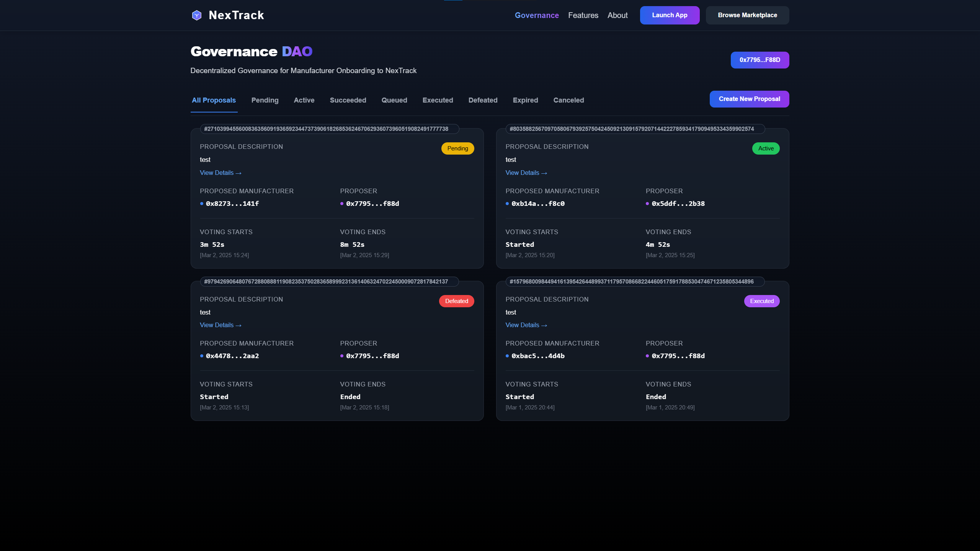Image resolution: width=980 pixels, height=551 pixels.
Task: Open the Defeated filter tab
Action: [x=482, y=100]
